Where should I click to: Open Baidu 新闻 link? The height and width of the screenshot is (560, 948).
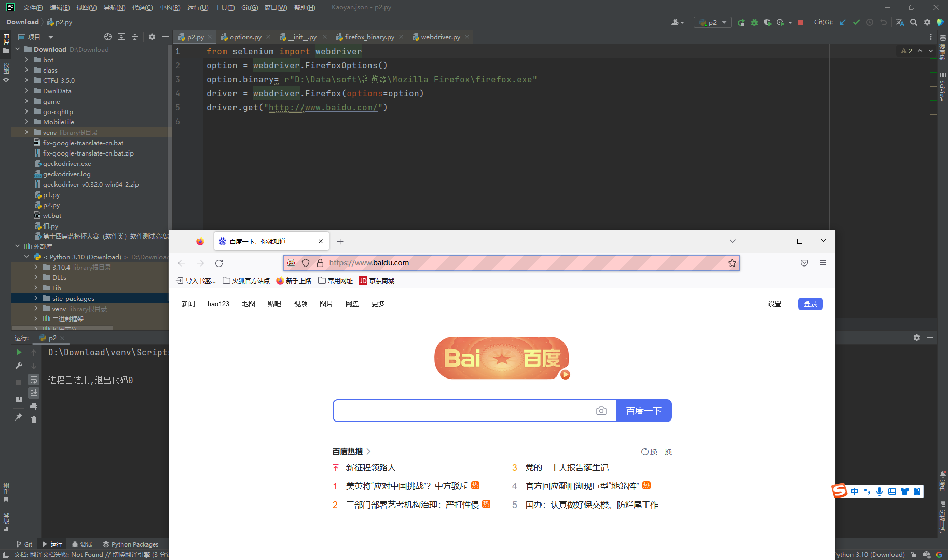pos(188,304)
